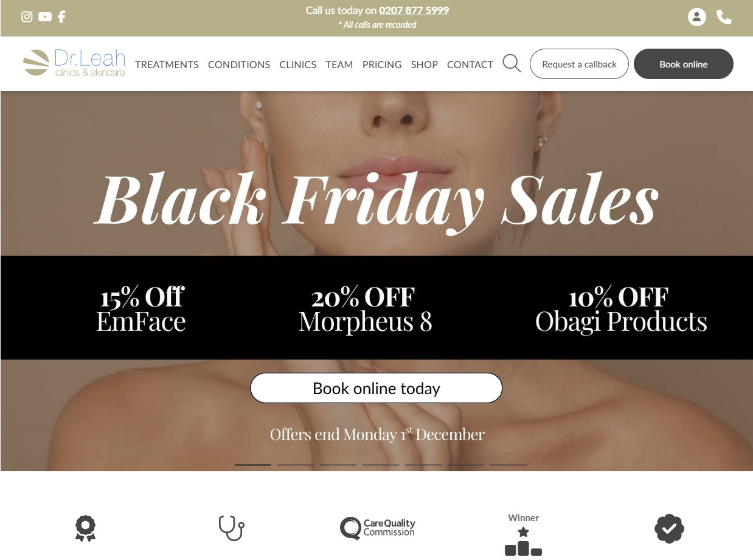This screenshot has width=753, height=560.
Task: Open the Conditions menu
Action: pos(239,64)
